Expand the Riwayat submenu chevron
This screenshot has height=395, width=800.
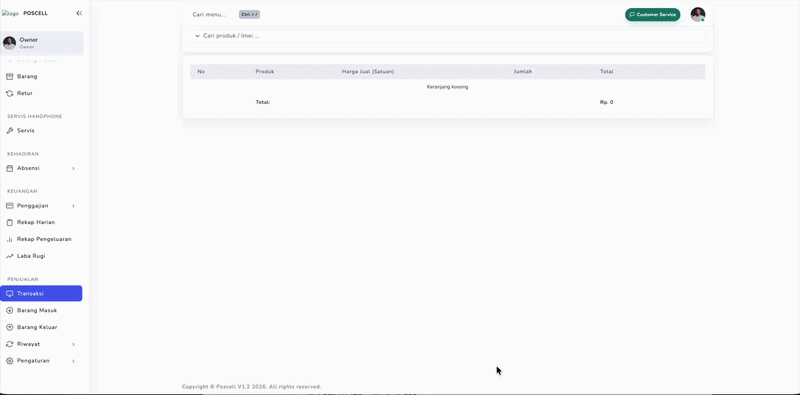pos(73,344)
